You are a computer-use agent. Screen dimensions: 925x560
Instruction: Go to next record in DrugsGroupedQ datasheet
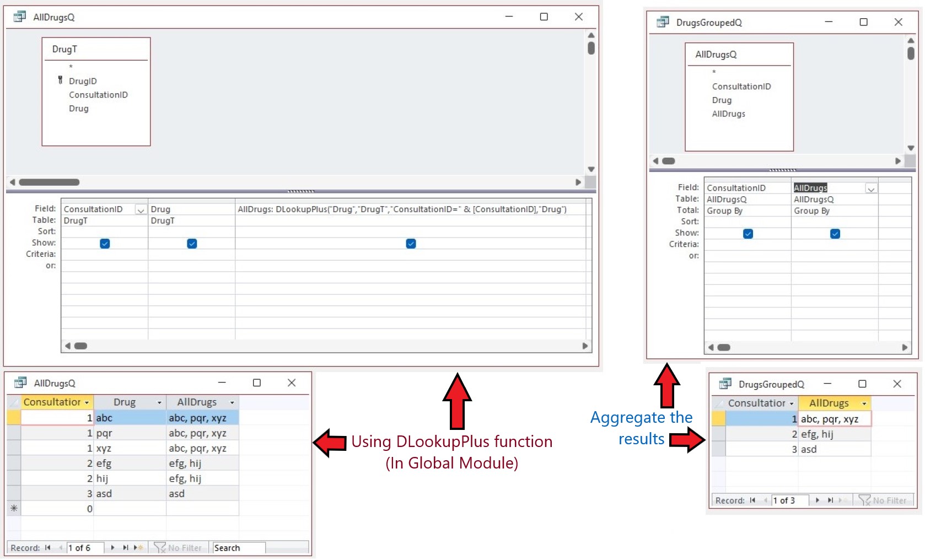tap(817, 500)
